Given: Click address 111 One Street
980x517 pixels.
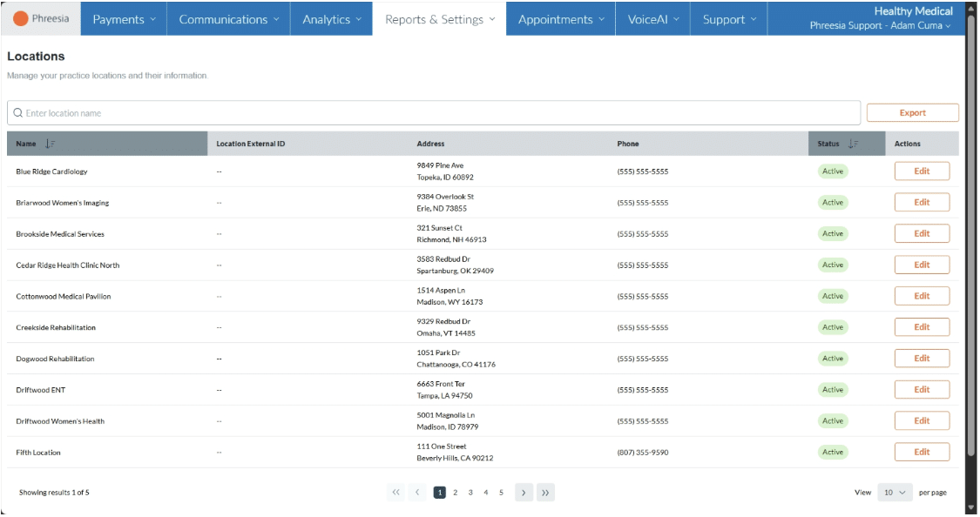Looking at the screenshot, I should click(442, 446).
